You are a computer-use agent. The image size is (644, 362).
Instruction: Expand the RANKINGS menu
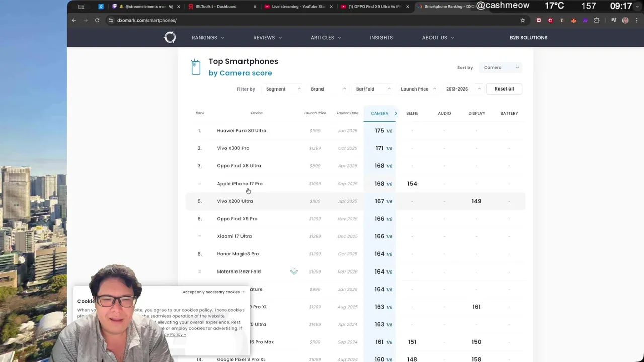tap(208, 38)
